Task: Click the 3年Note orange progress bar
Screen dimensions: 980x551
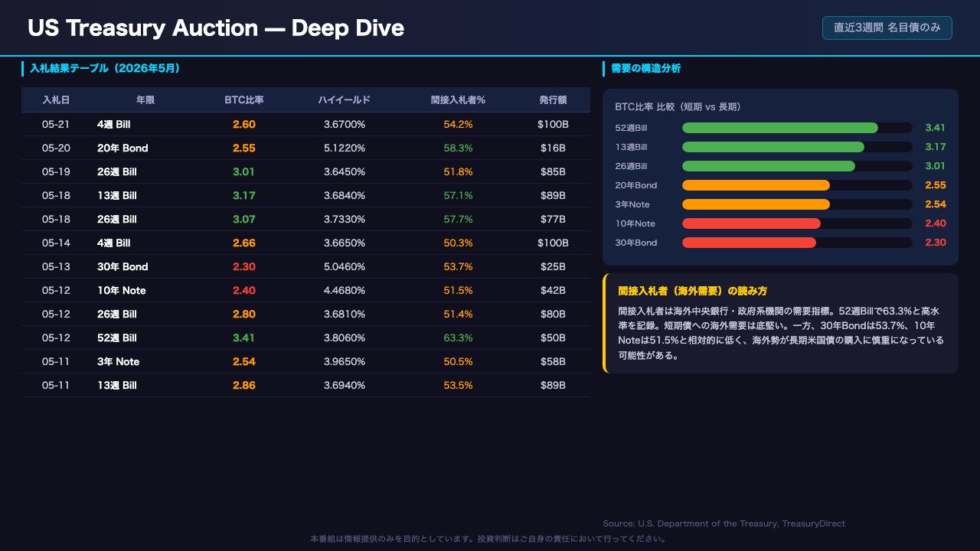Action: (x=756, y=204)
